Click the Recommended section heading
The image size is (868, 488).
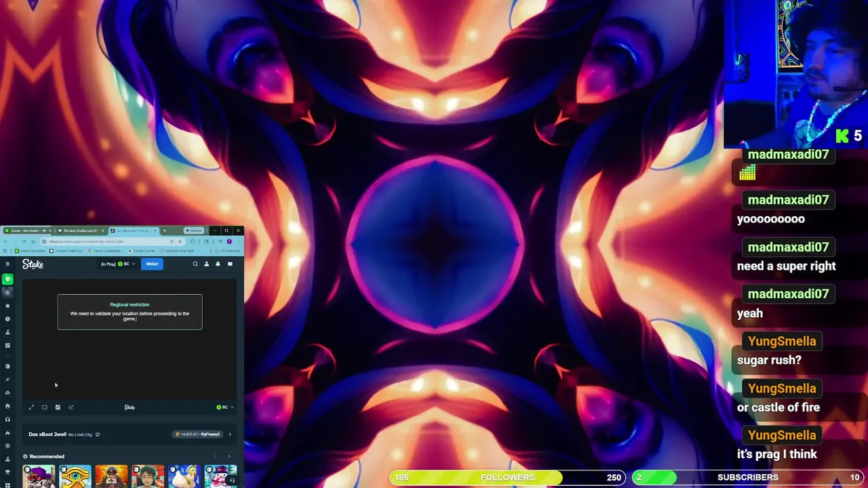pos(47,456)
